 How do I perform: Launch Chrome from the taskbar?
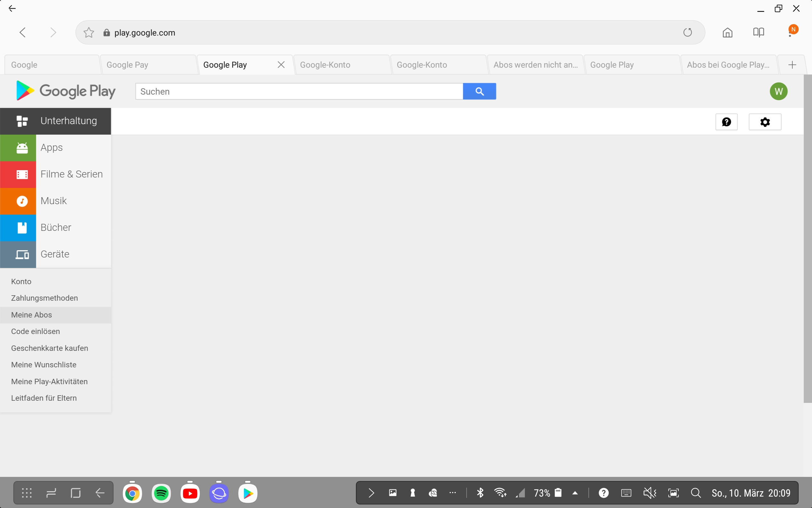point(132,493)
